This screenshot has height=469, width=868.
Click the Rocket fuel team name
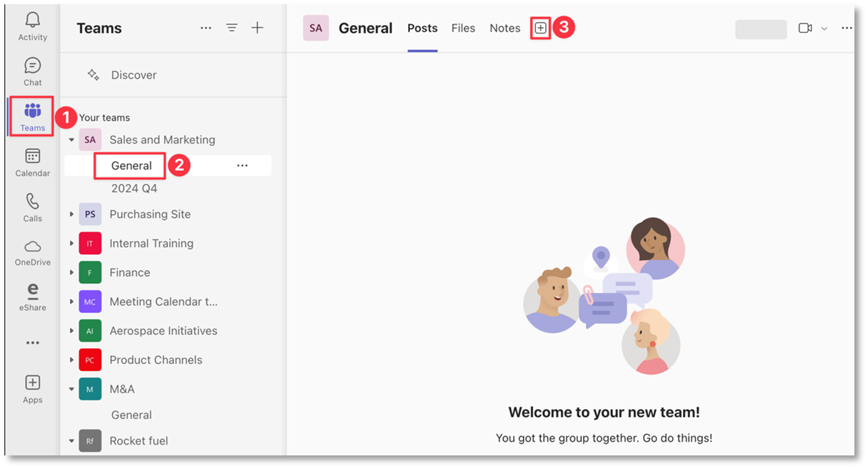(x=139, y=441)
